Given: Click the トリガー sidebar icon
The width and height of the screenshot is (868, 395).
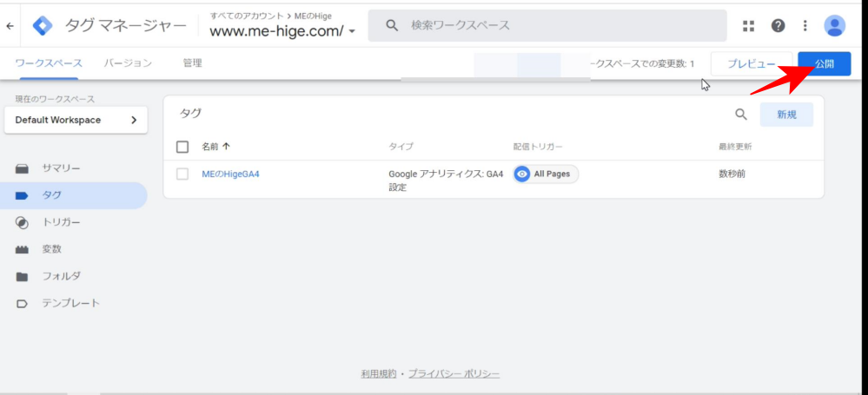Looking at the screenshot, I should pos(22,223).
